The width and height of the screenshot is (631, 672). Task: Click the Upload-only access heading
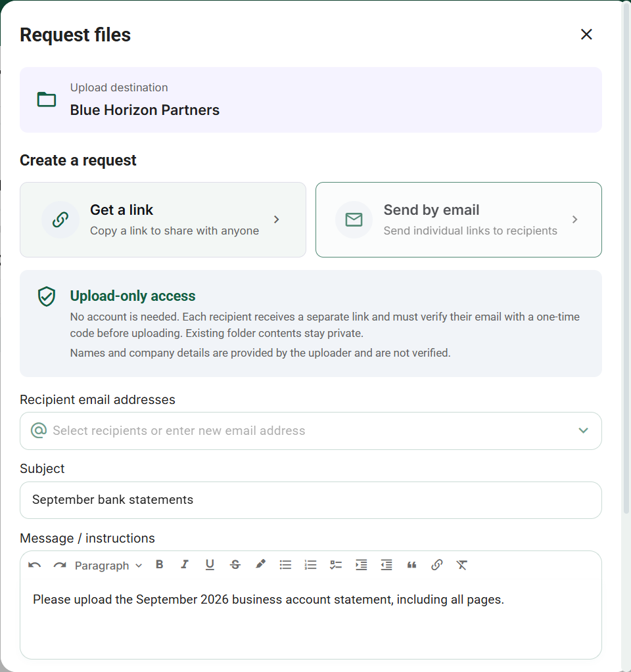coord(133,296)
